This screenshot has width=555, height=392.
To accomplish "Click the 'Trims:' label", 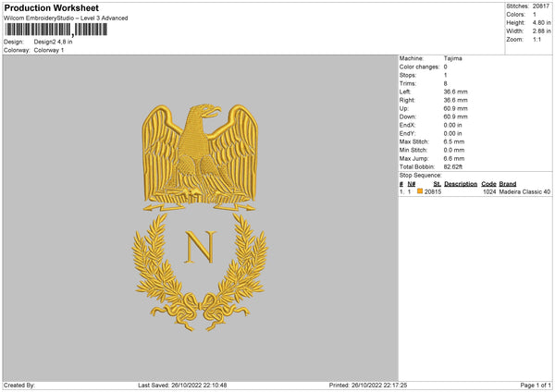I will (407, 83).
